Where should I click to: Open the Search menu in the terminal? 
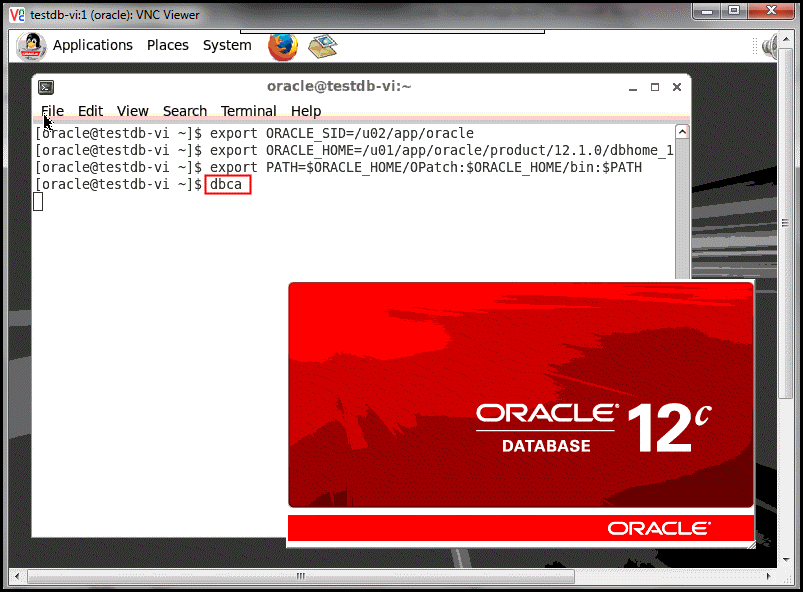tap(185, 111)
